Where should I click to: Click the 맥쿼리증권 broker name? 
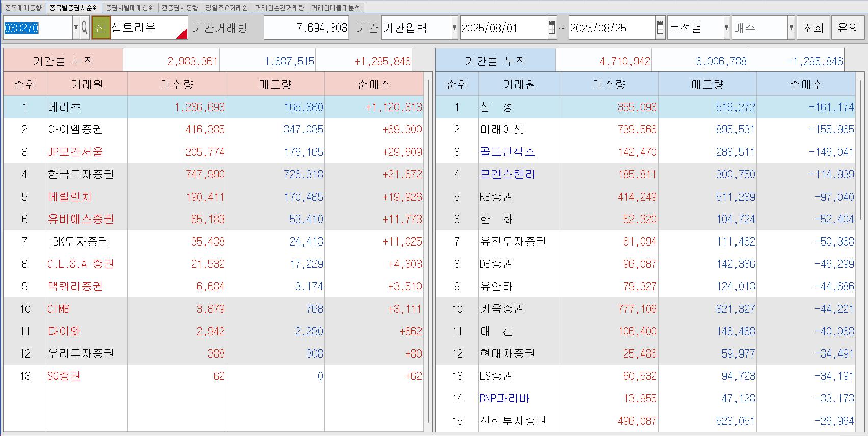pos(75,286)
